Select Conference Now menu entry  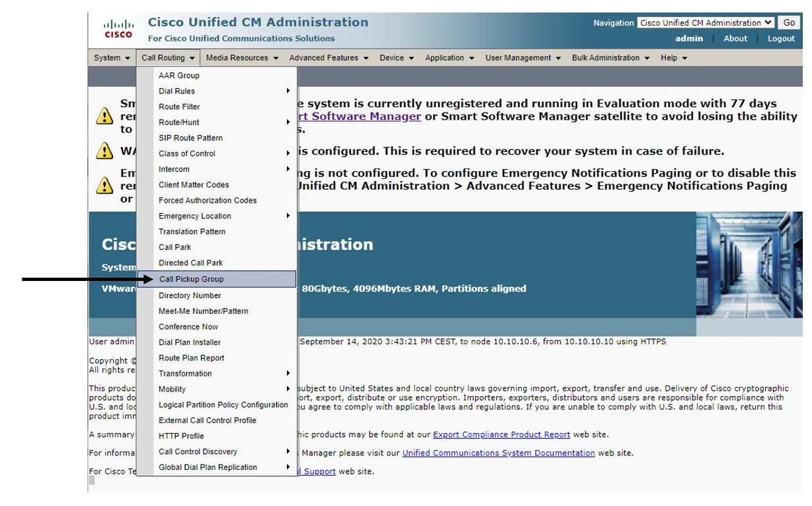point(216,327)
